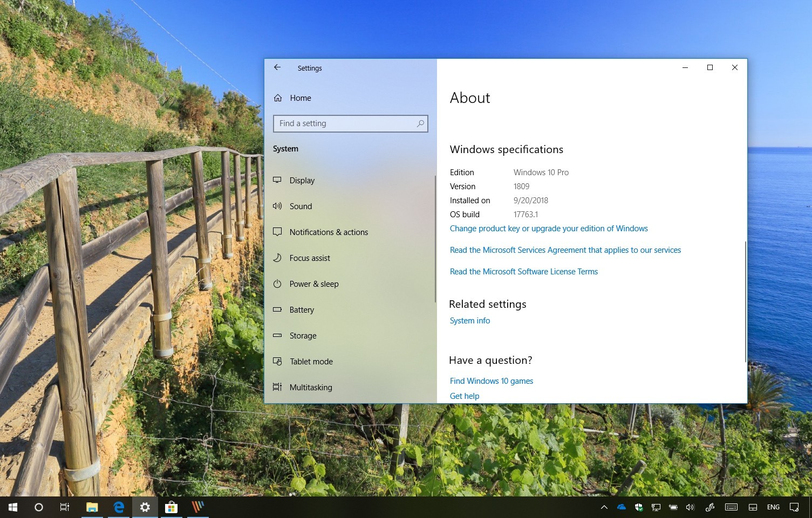Read the Microsoft Services Agreement link

point(565,250)
